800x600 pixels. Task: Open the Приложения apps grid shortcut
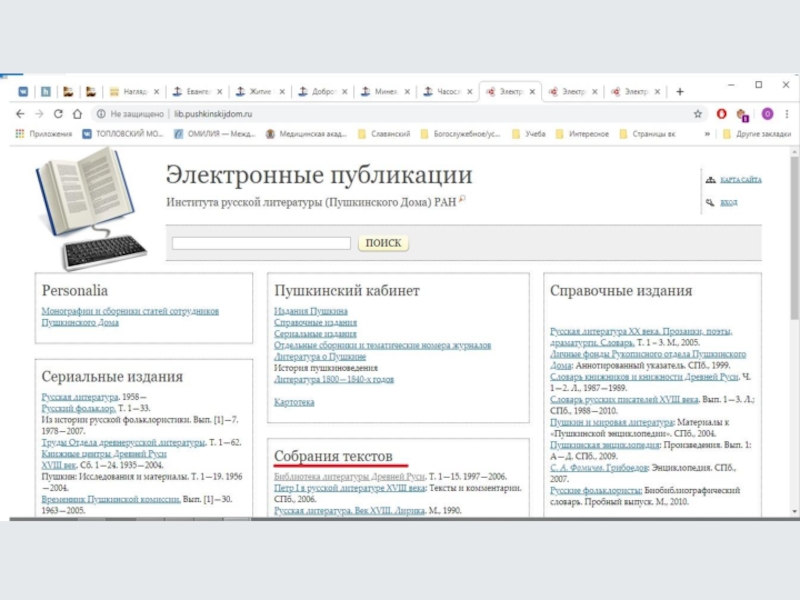(x=44, y=134)
